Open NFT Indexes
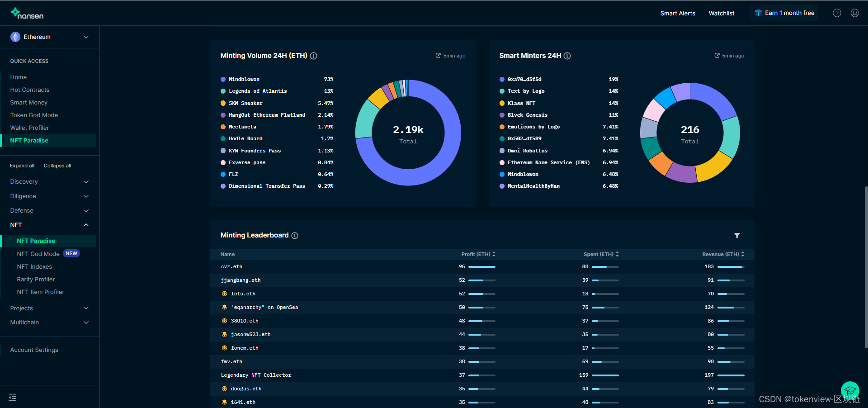This screenshot has height=408, width=868. coord(34,267)
